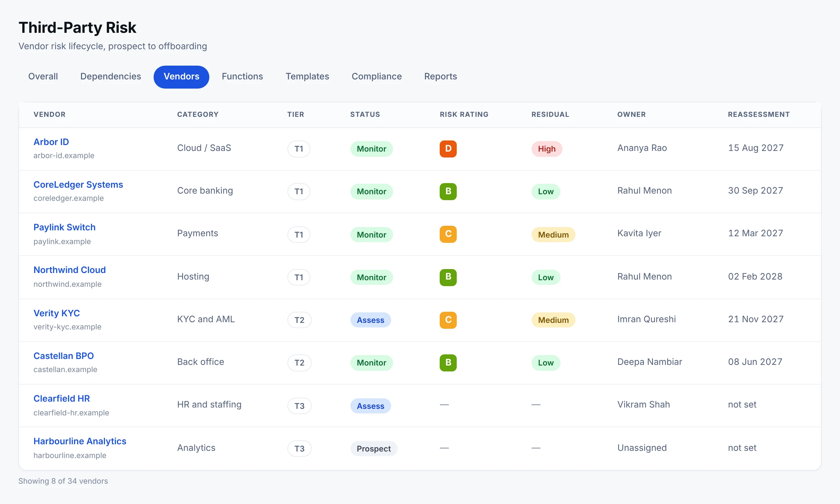This screenshot has height=504, width=840.
Task: Click the Risk Rating column header
Action: coord(464,115)
